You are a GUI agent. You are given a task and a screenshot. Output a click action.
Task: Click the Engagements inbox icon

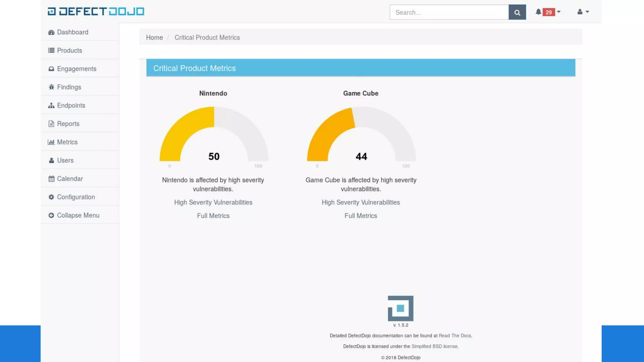tap(51, 69)
